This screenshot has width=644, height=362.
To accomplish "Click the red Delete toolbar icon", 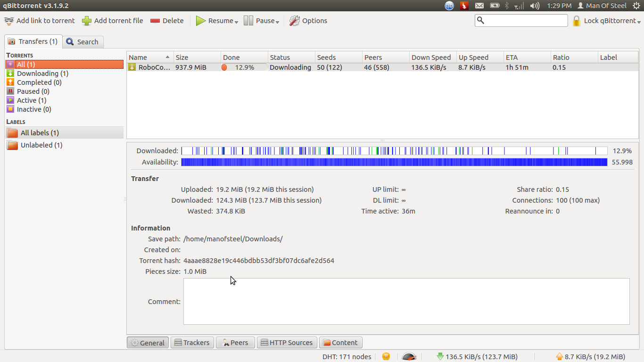I will (x=156, y=20).
